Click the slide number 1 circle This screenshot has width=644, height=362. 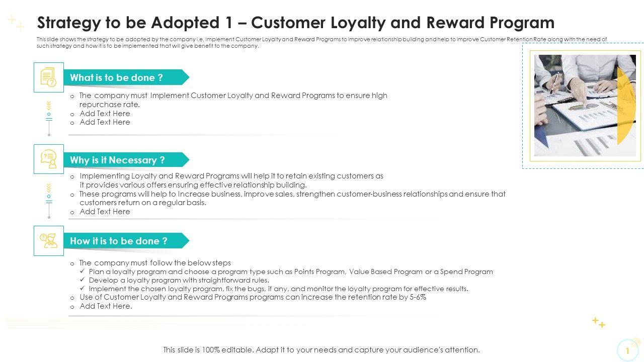627,351
